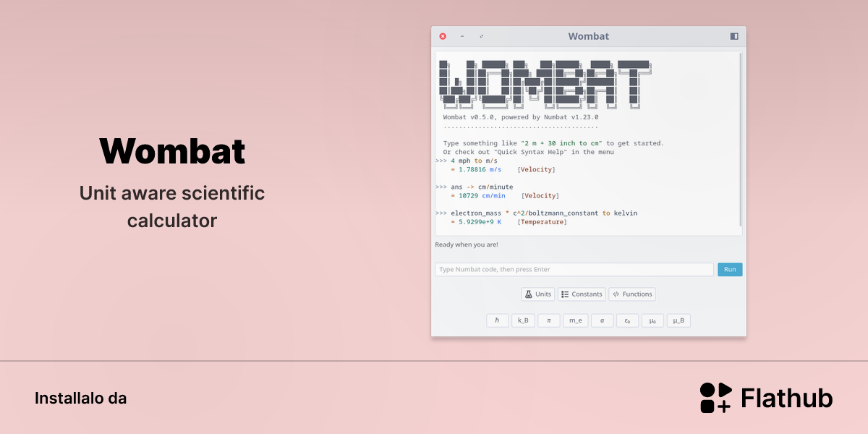Click the "Wombat v0.5.0, powered by Numbat" line
The height and width of the screenshot is (434, 868).
(x=521, y=117)
